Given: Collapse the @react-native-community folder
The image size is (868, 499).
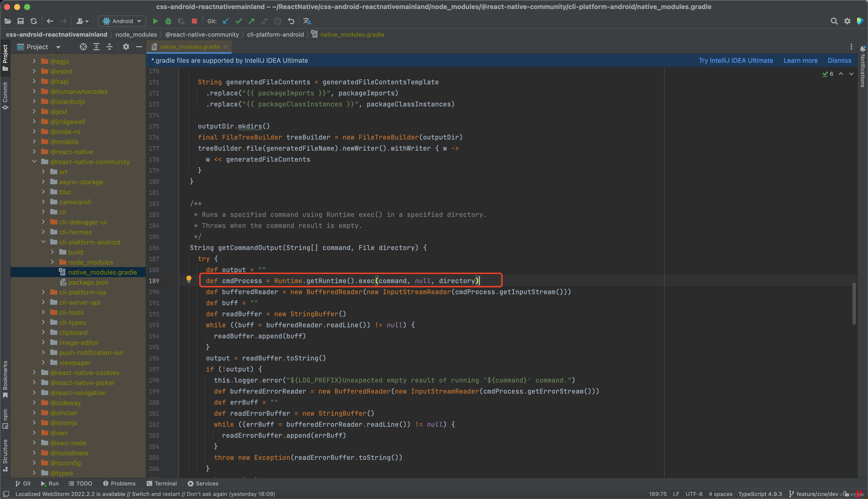Looking at the screenshot, I should pyautogui.click(x=35, y=162).
